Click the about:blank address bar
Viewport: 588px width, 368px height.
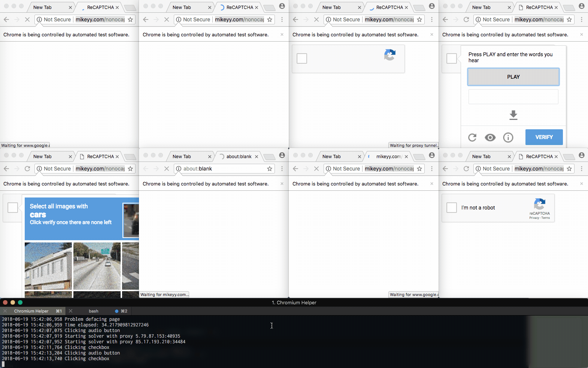224,169
